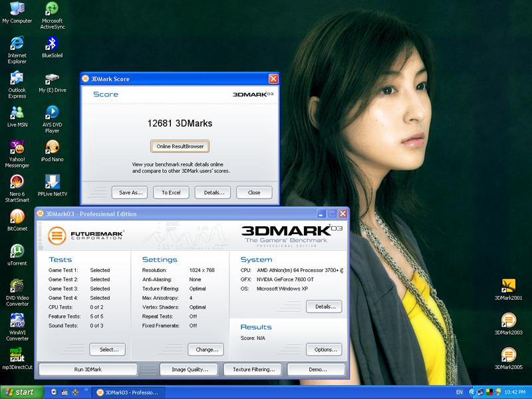The width and height of the screenshot is (532, 399).
Task: Export score with To Excel button
Action: click(171, 192)
